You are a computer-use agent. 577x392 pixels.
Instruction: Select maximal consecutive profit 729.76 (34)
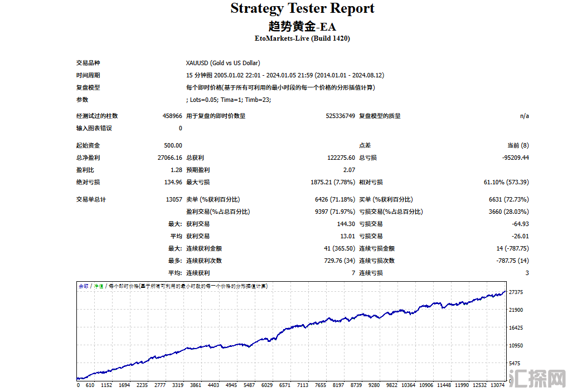pos(340,261)
